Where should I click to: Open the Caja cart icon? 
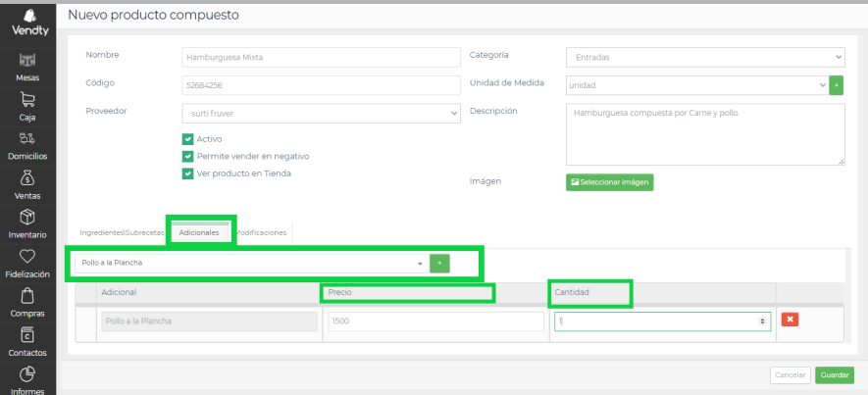[27, 100]
